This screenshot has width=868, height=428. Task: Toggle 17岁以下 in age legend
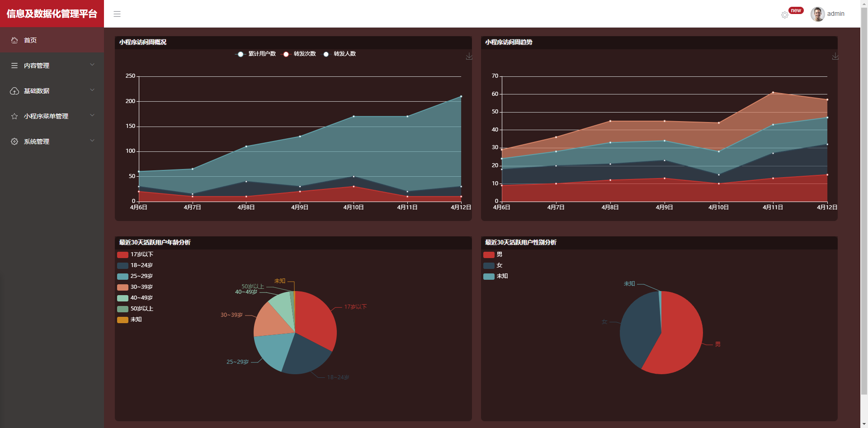pos(135,254)
